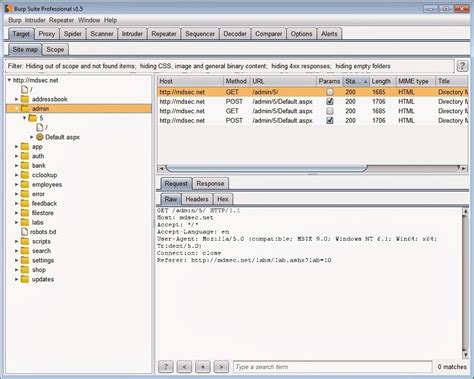The width and height of the screenshot is (474, 379).
Task: Expand the employees folder node
Action: click(16, 184)
